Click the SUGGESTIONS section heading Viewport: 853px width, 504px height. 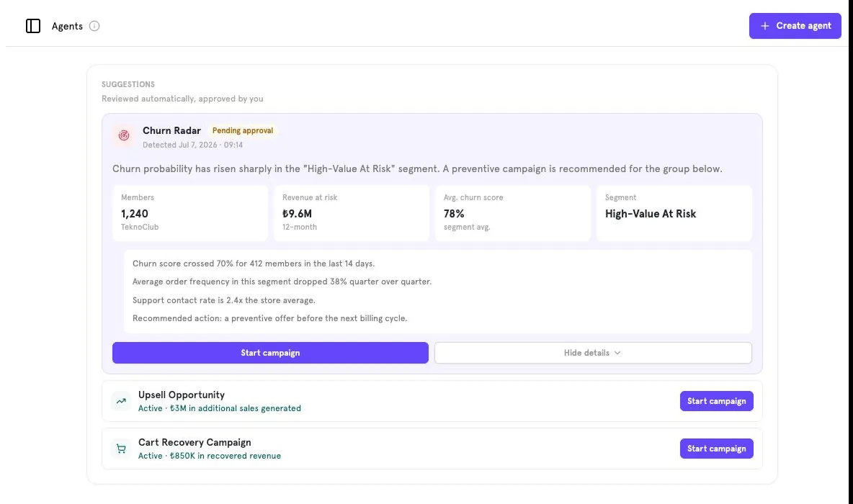(128, 84)
